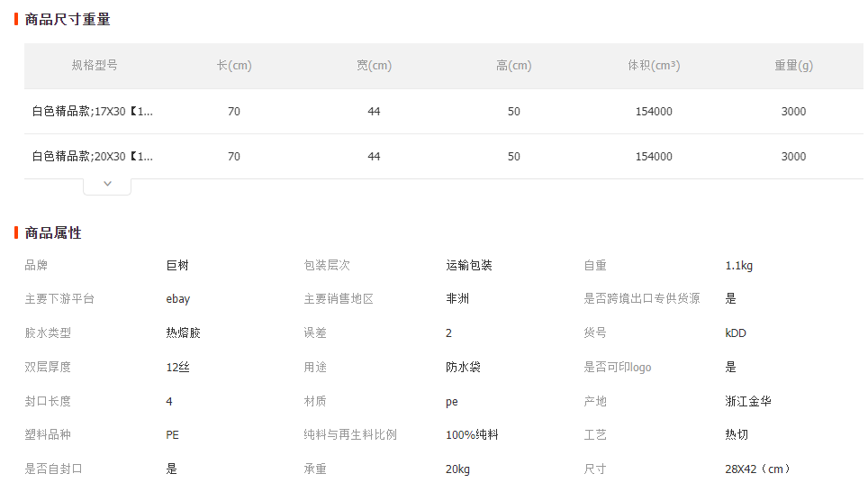Click the 28X42（cm） size value
Screen dimensions: 868x492
click(757, 469)
